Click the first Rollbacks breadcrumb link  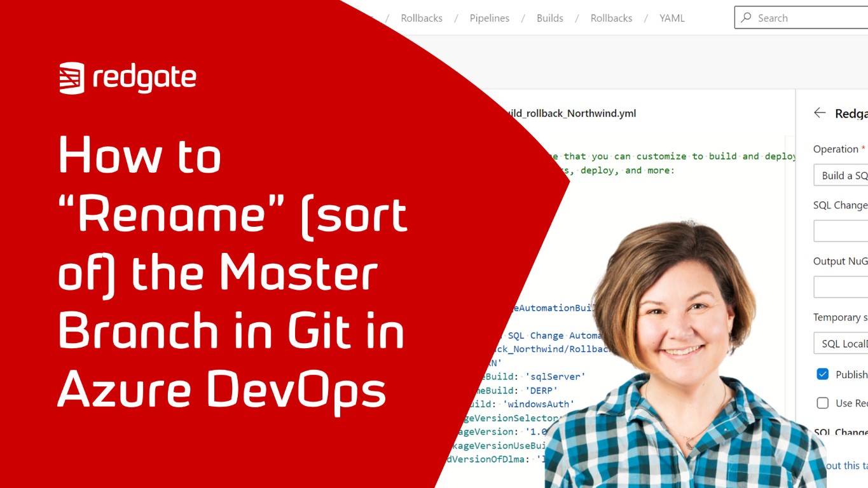(x=421, y=18)
